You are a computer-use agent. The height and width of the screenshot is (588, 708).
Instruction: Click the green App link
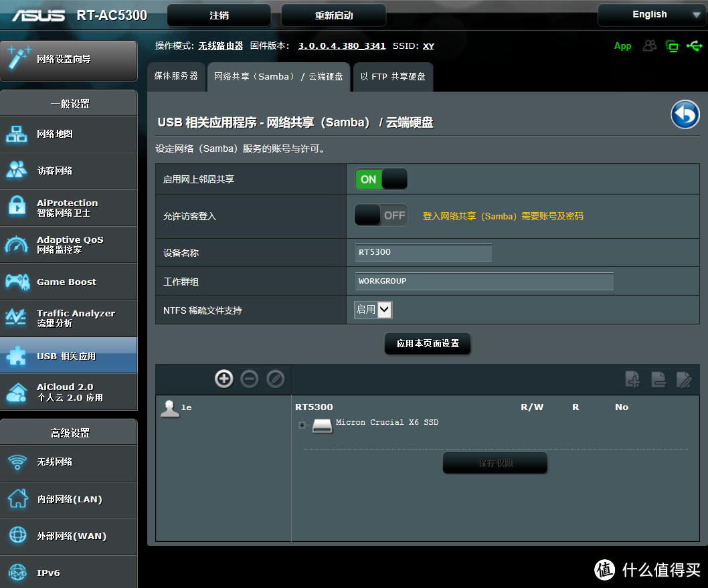point(622,46)
